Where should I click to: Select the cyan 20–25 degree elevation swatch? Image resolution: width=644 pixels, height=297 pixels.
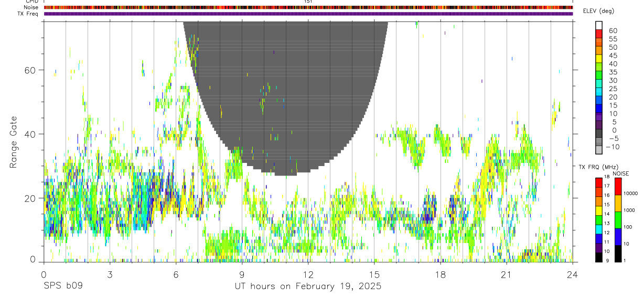(x=599, y=92)
